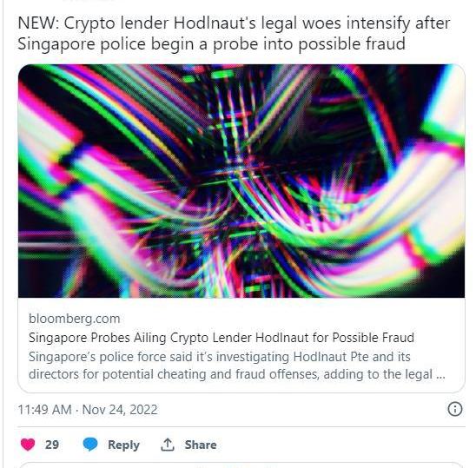
Task: Click the Nov 24, 2022 date
Action: click(120, 410)
